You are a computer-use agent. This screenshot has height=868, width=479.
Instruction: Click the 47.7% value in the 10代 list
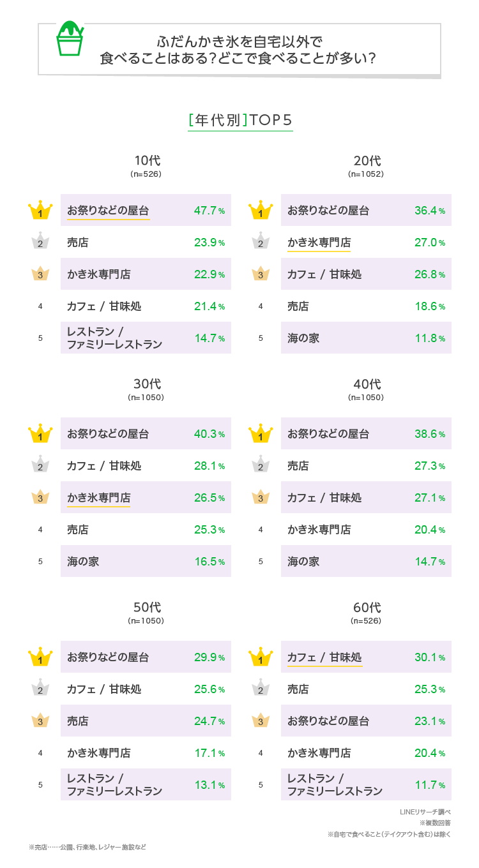point(209,211)
